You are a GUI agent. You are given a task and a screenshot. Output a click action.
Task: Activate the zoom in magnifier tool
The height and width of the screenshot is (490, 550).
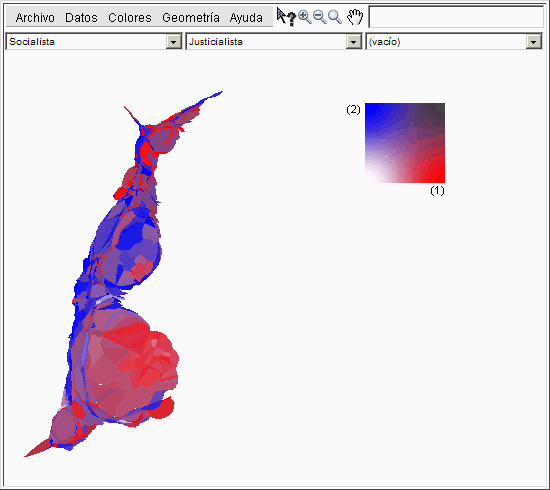[x=304, y=17]
